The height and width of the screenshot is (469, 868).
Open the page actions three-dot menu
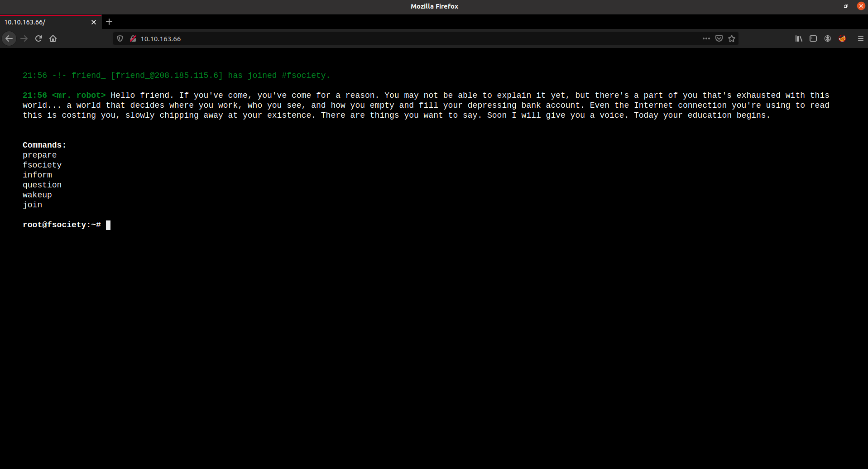point(706,39)
